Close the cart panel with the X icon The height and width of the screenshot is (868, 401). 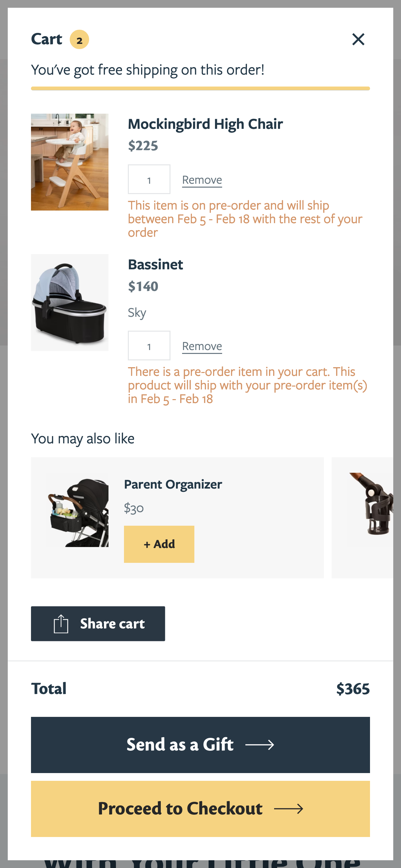[x=358, y=39]
